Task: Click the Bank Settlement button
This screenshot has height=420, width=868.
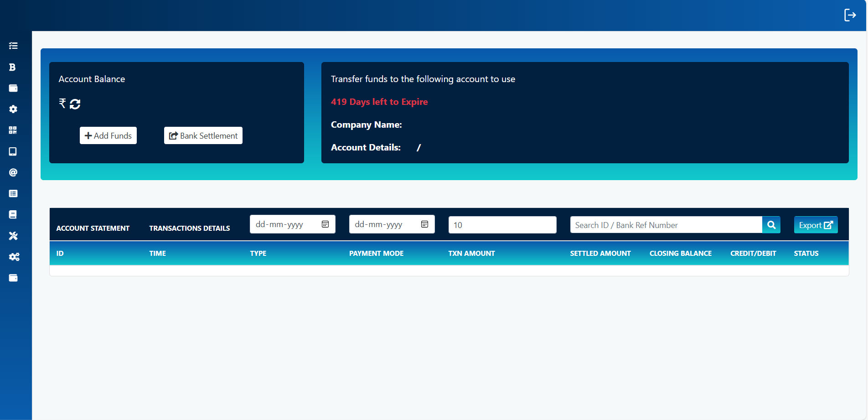Action: click(x=203, y=135)
